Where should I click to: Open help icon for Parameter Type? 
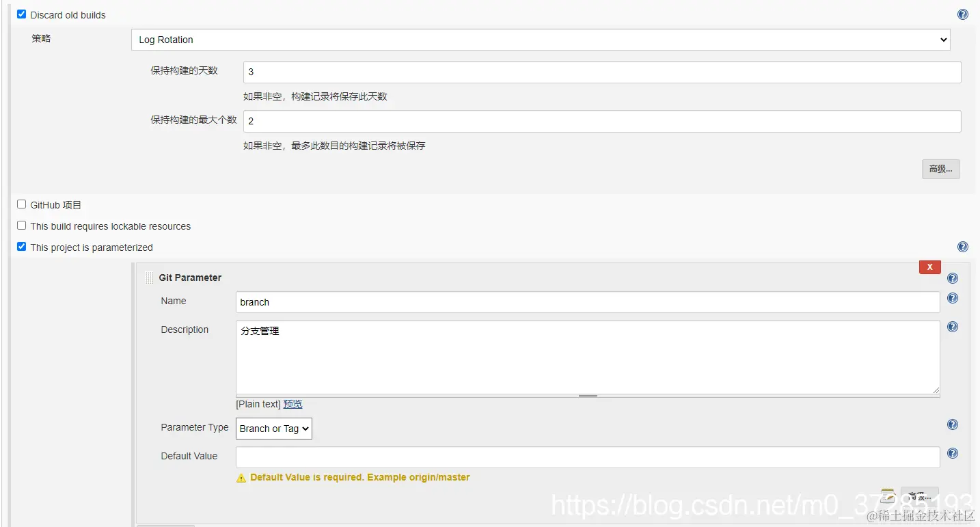click(x=953, y=424)
